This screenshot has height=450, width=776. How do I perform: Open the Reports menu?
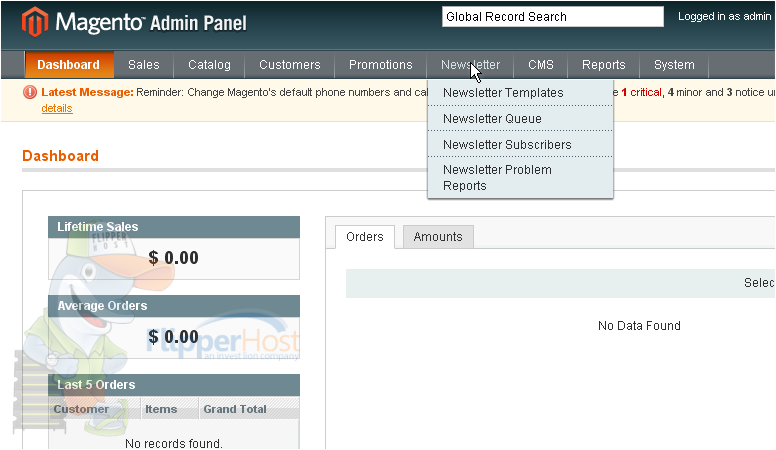(x=604, y=65)
